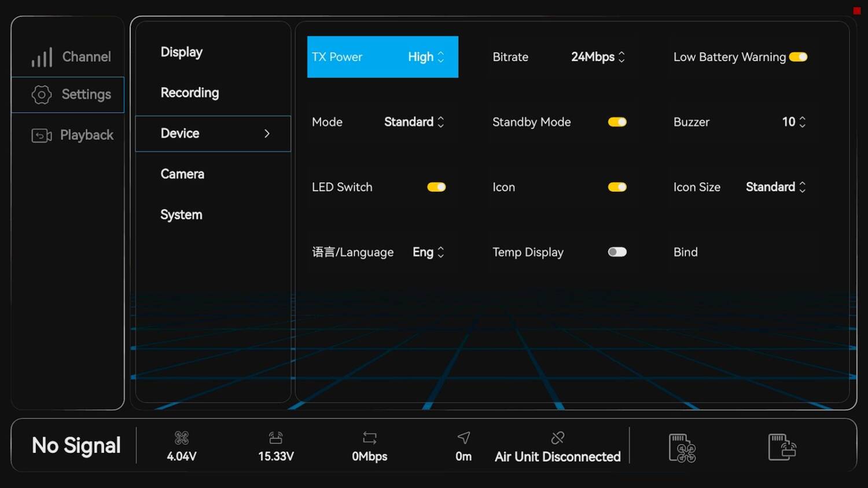Viewport: 868px width, 488px height.
Task: Change the Mode Standard selector
Action: [x=414, y=122]
